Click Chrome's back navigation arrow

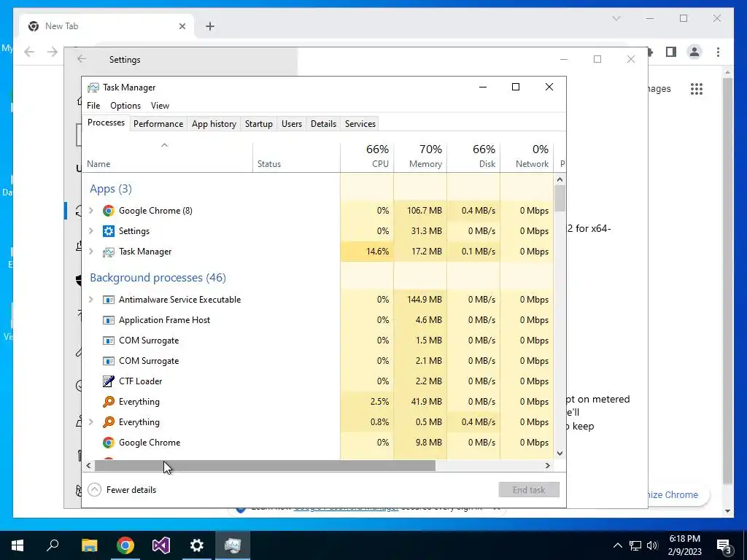point(29,52)
